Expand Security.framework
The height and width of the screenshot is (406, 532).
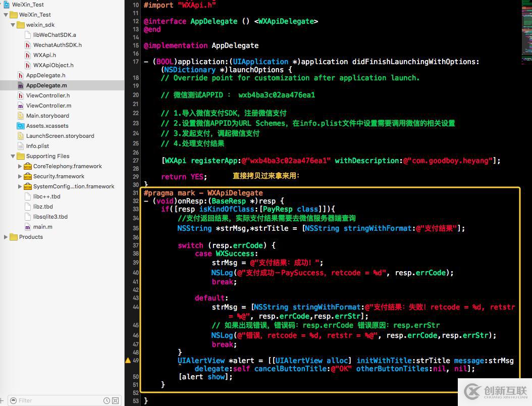[20, 177]
